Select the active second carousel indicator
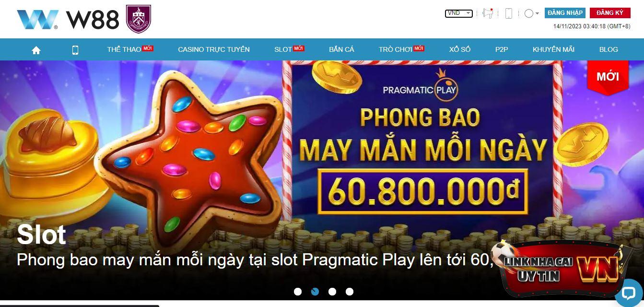This screenshot has width=644, height=307. 315,292
